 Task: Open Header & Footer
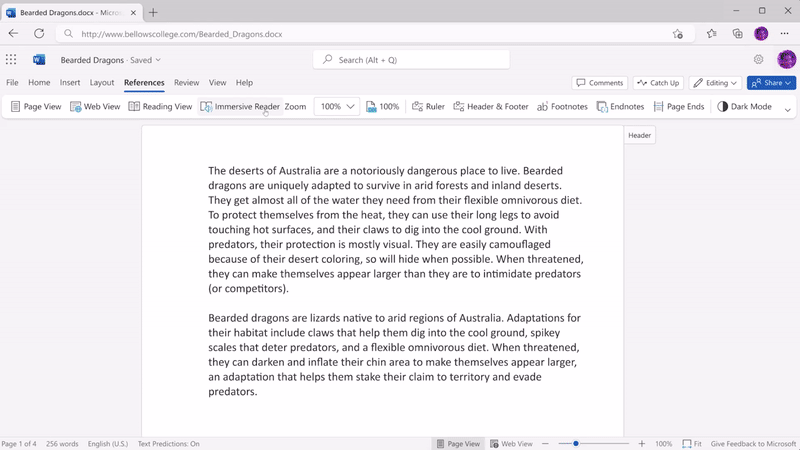click(x=491, y=107)
